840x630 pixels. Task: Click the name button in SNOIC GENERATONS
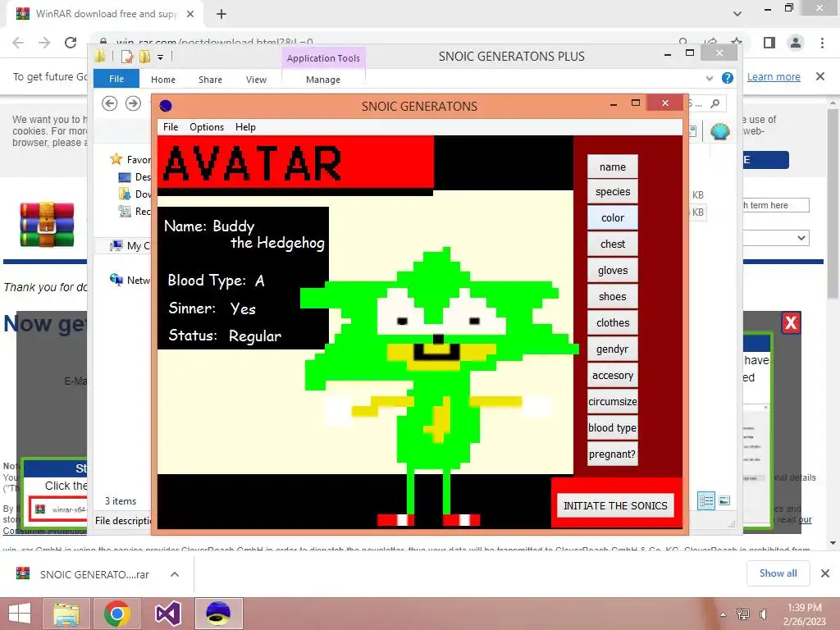click(x=612, y=167)
